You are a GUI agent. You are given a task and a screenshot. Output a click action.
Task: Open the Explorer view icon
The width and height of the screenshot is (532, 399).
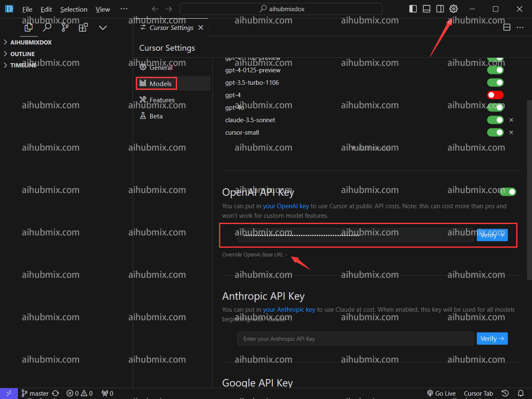pos(29,27)
